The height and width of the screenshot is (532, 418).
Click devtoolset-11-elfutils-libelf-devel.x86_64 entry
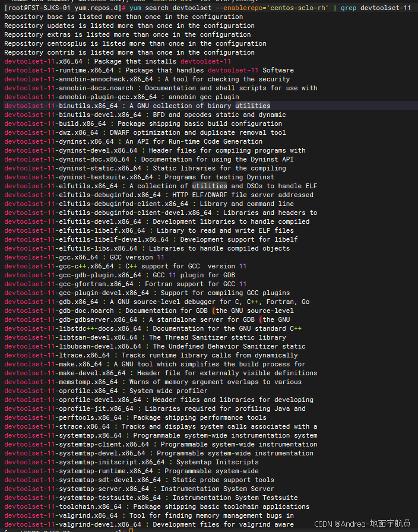151,239
